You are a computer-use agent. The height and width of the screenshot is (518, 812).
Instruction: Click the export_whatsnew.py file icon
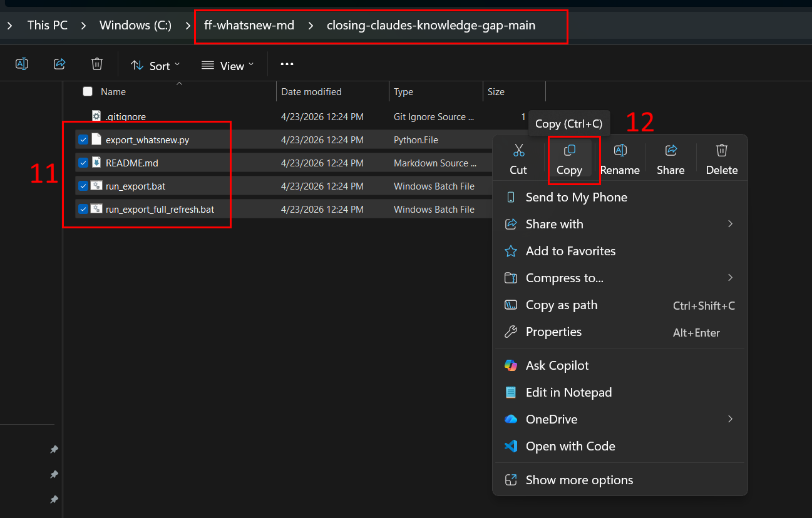coord(96,140)
